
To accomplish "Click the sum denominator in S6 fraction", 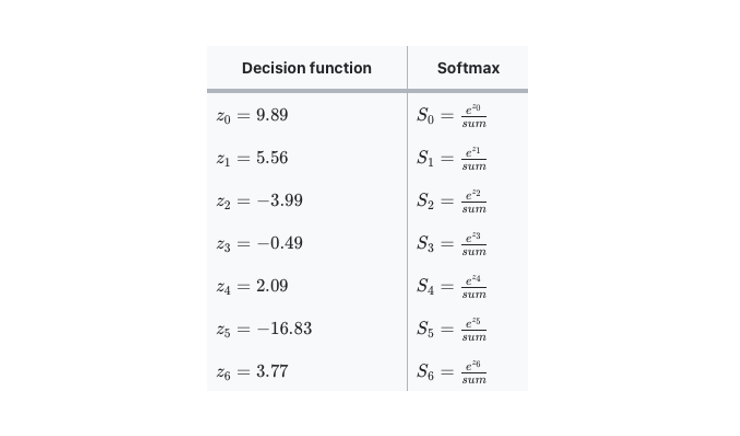I will click(x=474, y=381).
